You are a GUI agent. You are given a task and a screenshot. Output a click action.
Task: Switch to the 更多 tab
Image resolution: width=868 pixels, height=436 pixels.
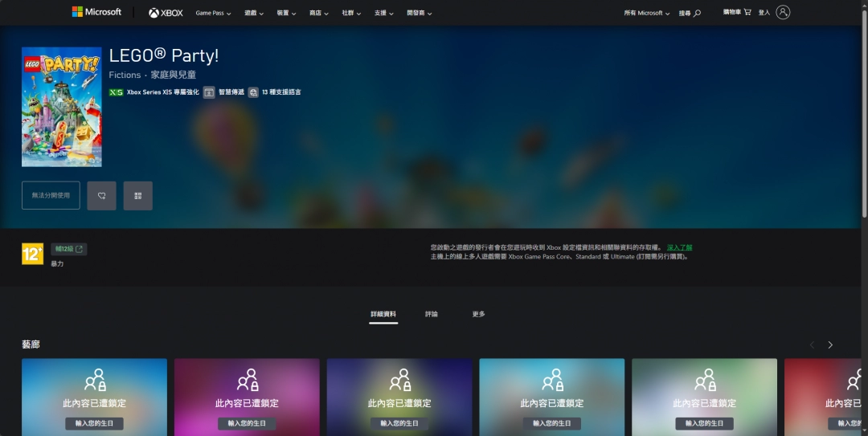478,314
